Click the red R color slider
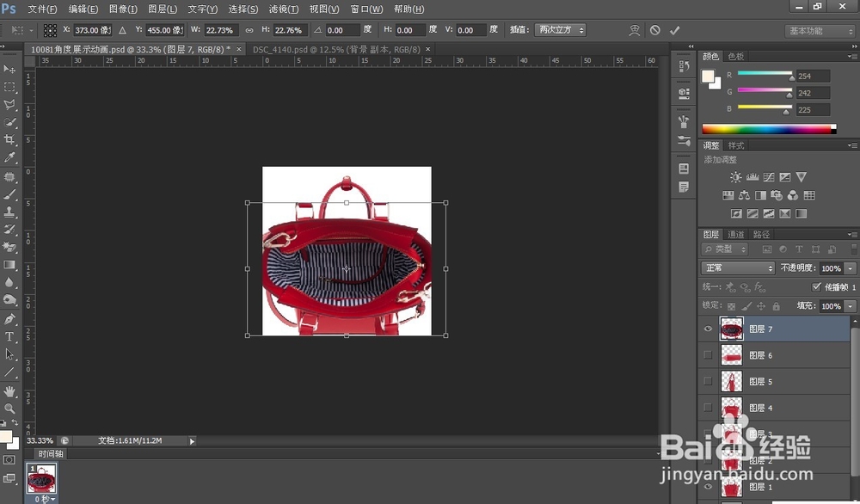This screenshot has width=860, height=504. pyautogui.click(x=765, y=73)
